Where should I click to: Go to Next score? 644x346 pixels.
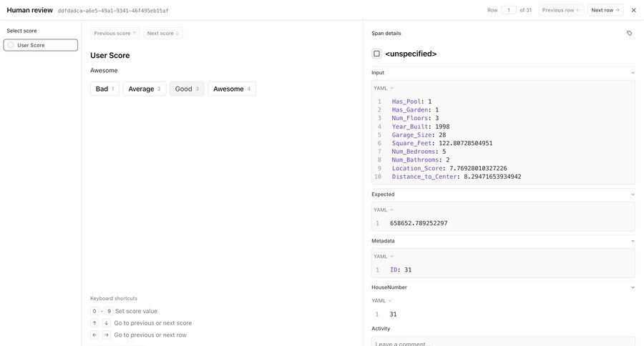163,34
